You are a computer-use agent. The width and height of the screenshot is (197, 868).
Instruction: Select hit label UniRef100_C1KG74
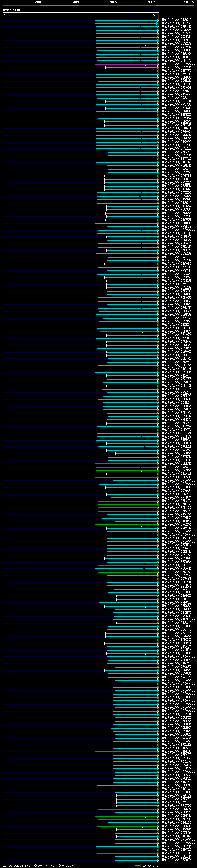177,128
